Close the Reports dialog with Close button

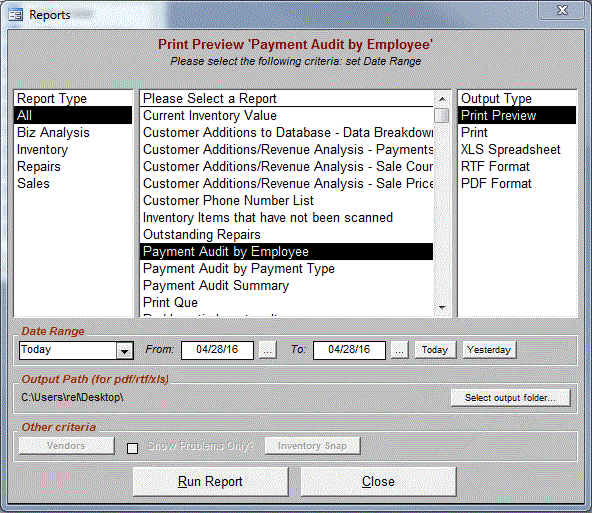pos(378,482)
